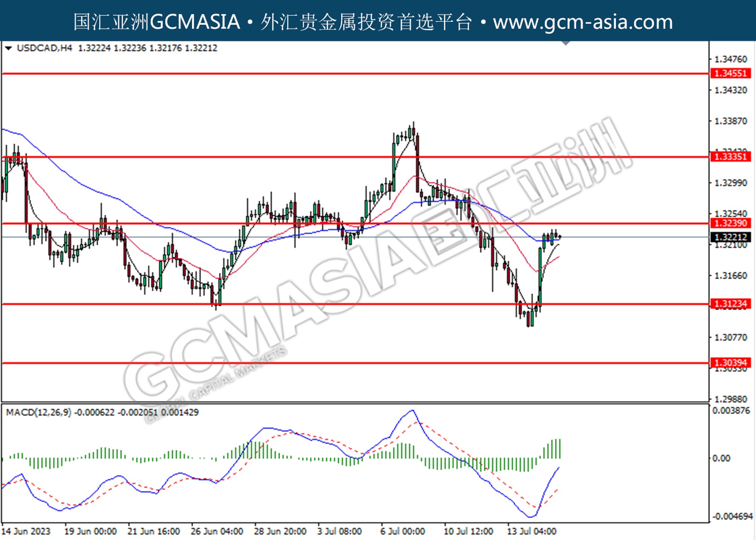The width and height of the screenshot is (756, 540).
Task: Click the 26 Jun 04:00 time label
Action: point(217,531)
